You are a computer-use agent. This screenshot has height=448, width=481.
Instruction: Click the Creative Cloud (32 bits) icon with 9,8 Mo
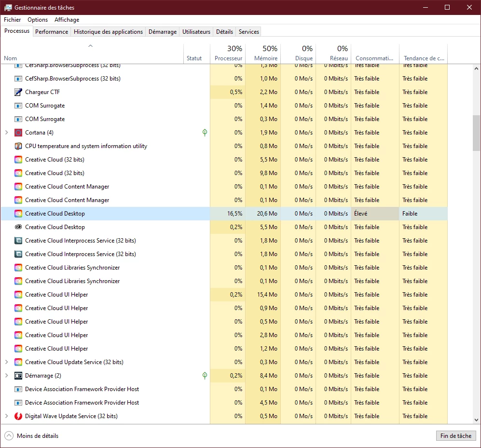point(18,173)
